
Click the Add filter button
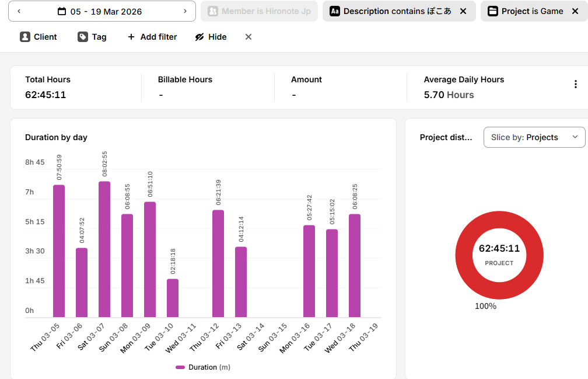coord(152,37)
